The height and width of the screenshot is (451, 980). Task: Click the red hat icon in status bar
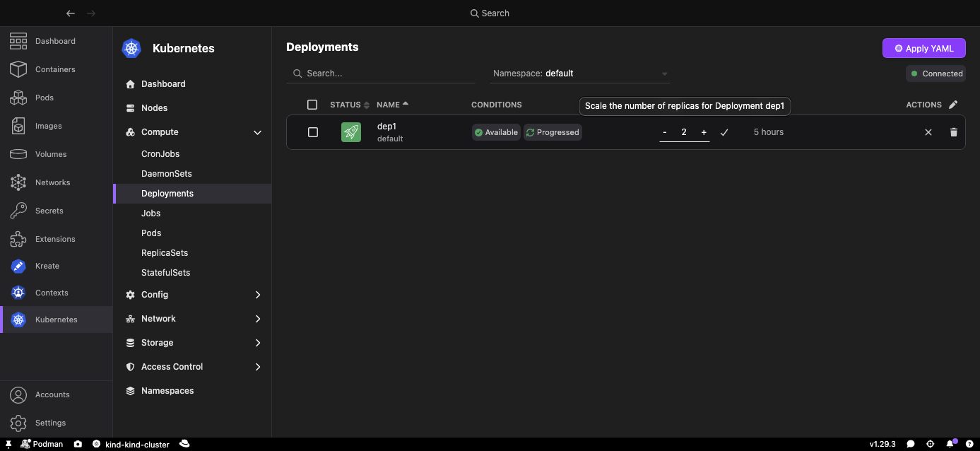pyautogui.click(x=184, y=444)
